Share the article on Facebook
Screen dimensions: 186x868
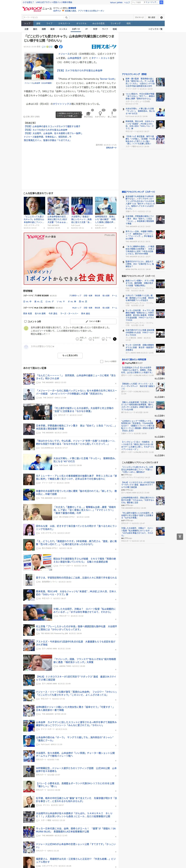tap(61, 47)
